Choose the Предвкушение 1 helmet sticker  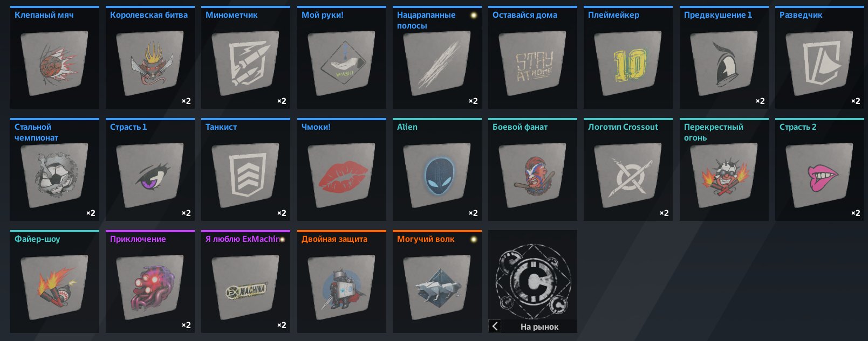[724, 58]
